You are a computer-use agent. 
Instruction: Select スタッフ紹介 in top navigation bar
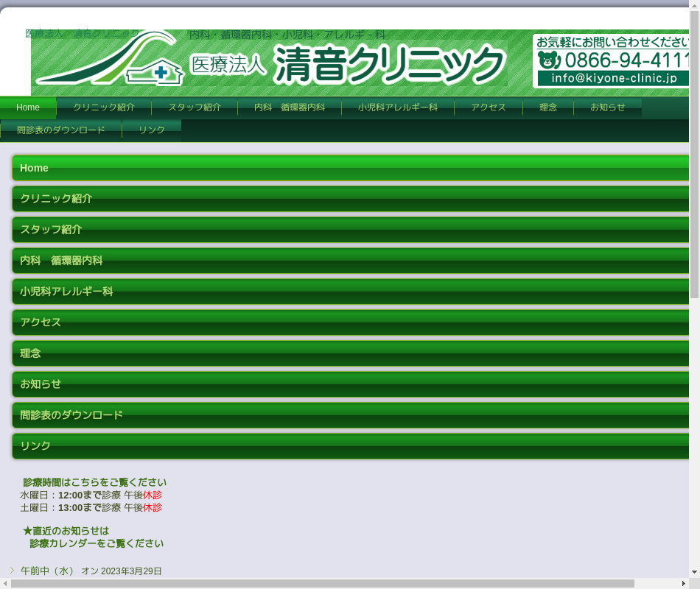click(x=195, y=107)
